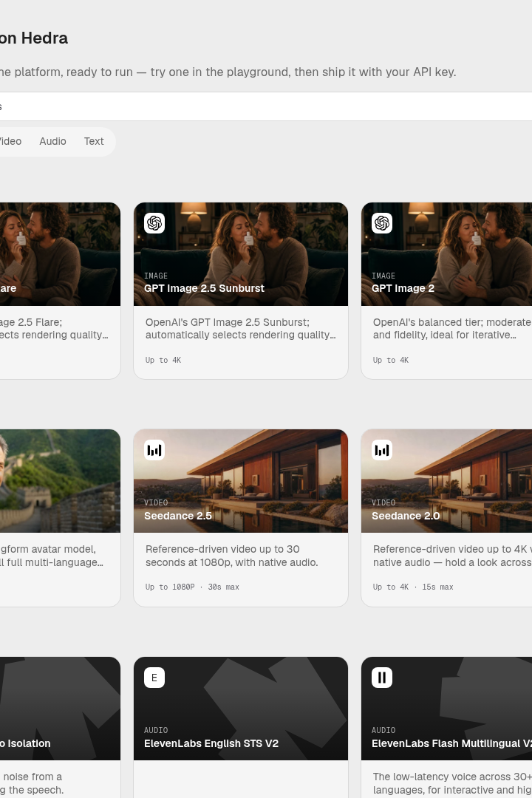Open the Great Wall avatar model thumbnail

click(60, 481)
